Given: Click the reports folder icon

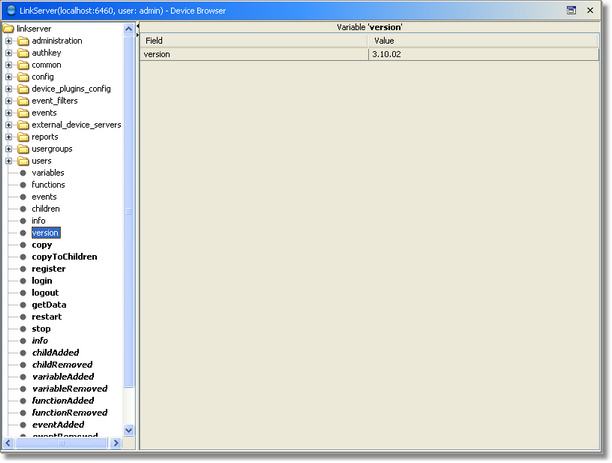Looking at the screenshot, I should point(23,137).
